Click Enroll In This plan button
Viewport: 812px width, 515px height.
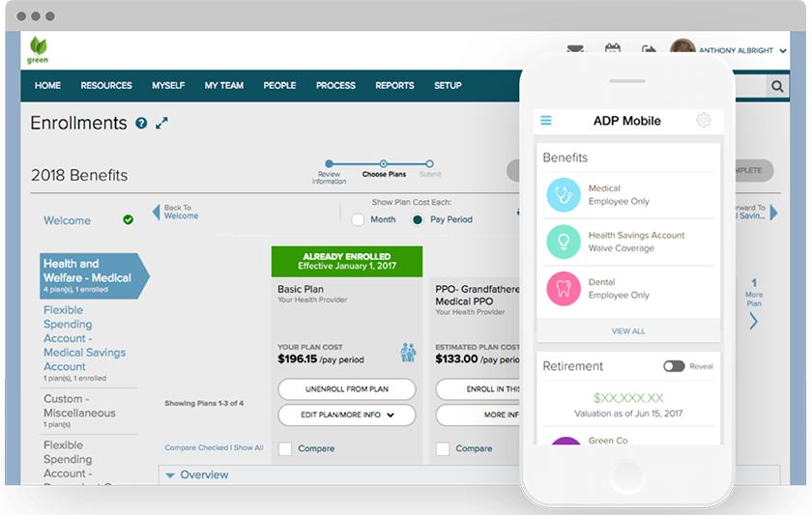click(478, 388)
